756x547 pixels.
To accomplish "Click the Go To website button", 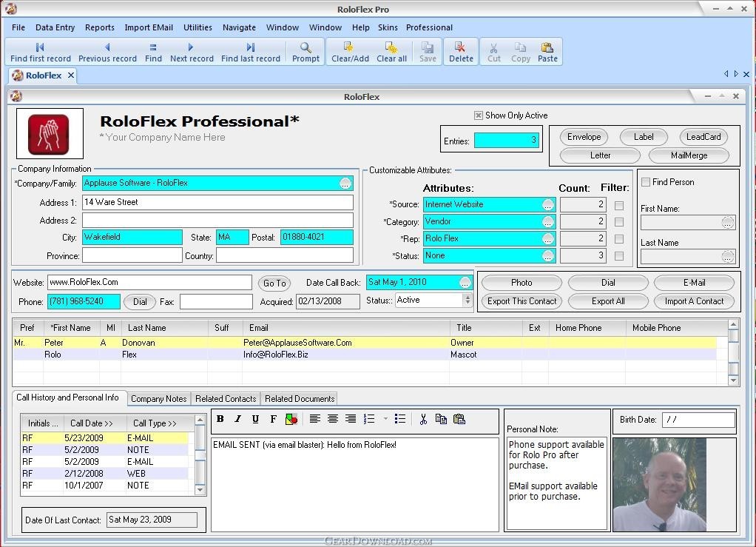I will 274,283.
